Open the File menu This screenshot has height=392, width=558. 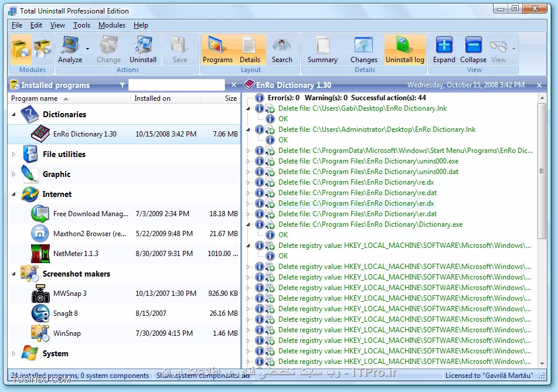17,25
